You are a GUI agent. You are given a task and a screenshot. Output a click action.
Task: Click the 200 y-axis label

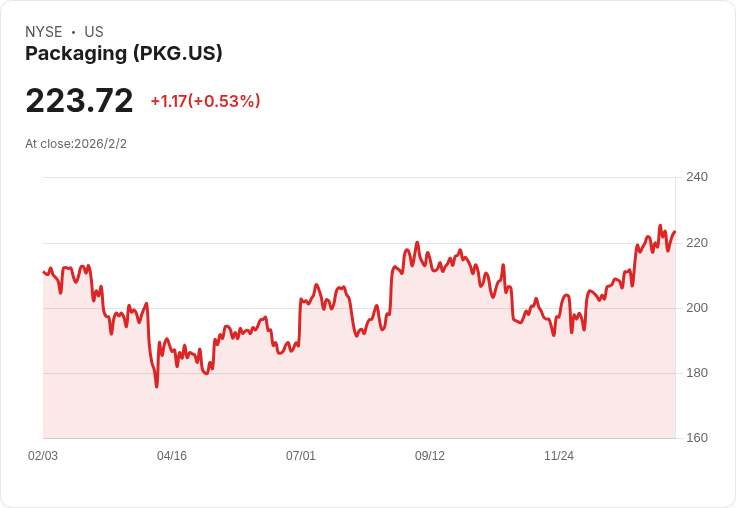pos(696,308)
